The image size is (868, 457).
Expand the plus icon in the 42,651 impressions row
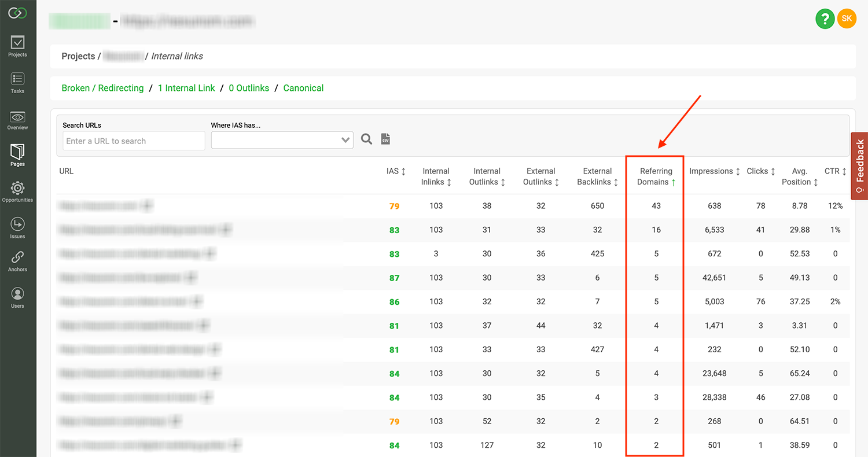(191, 278)
